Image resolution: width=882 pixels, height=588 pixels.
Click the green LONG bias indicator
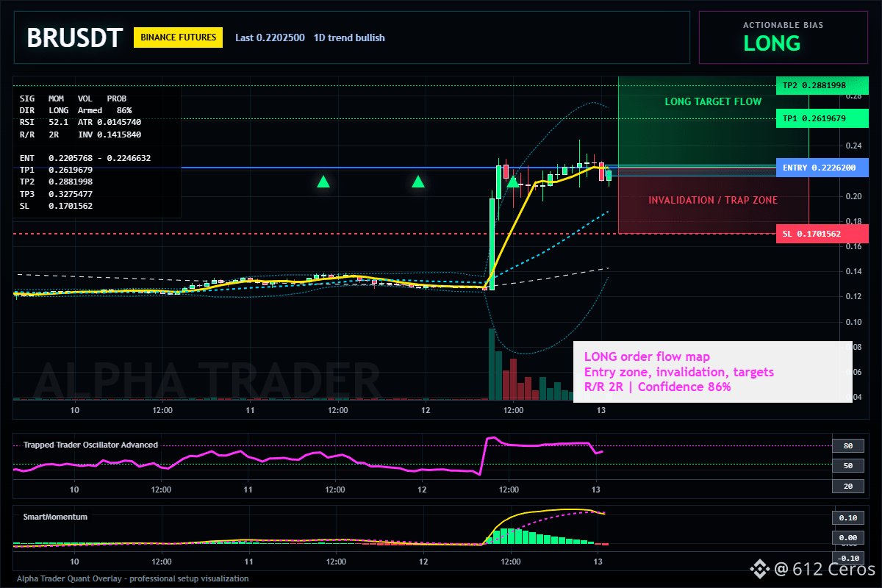[x=772, y=43]
